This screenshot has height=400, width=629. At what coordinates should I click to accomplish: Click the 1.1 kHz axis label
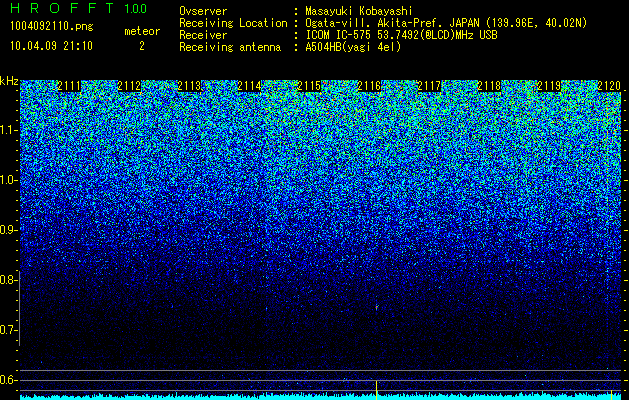pos(8,130)
